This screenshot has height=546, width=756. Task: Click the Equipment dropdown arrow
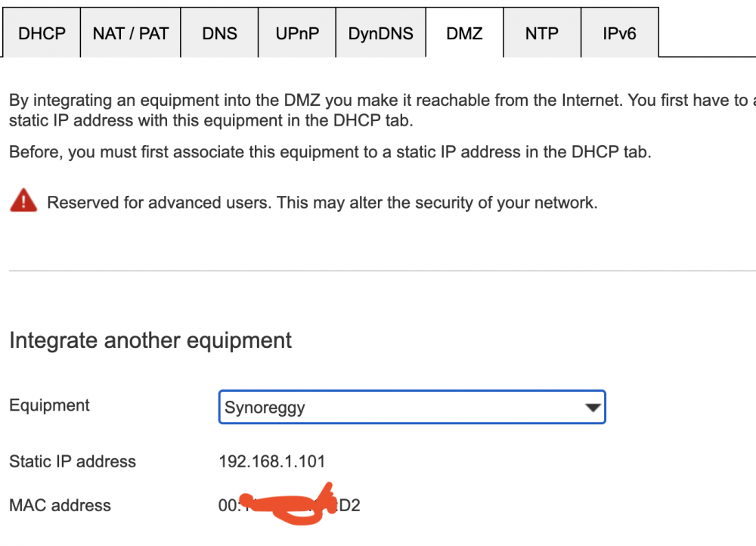tap(592, 408)
